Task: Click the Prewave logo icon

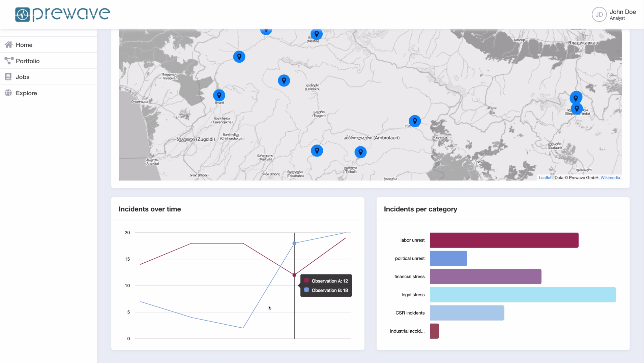Action: (x=23, y=14)
